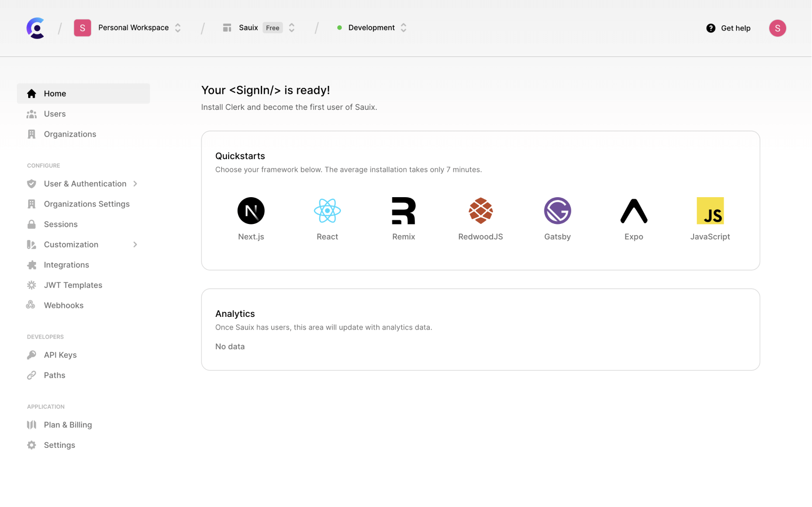Screen dimensions: 812x507
Task: Click the pink S workspace avatar
Action: click(x=83, y=28)
